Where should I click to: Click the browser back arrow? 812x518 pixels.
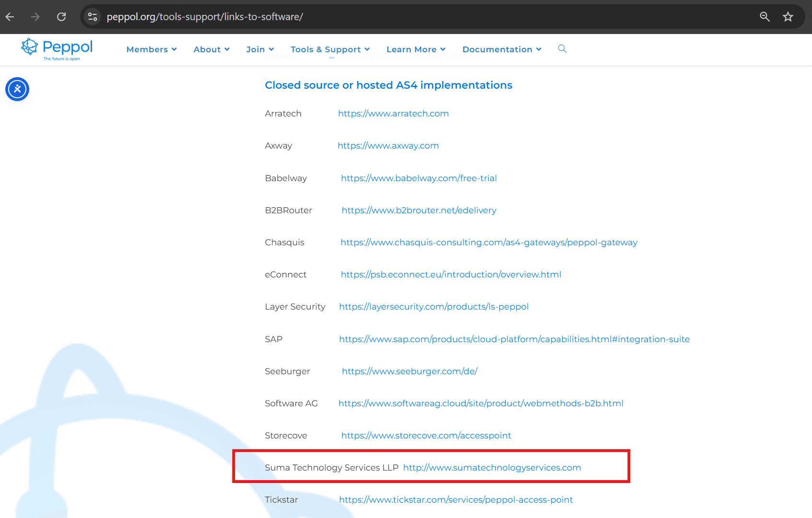10,17
